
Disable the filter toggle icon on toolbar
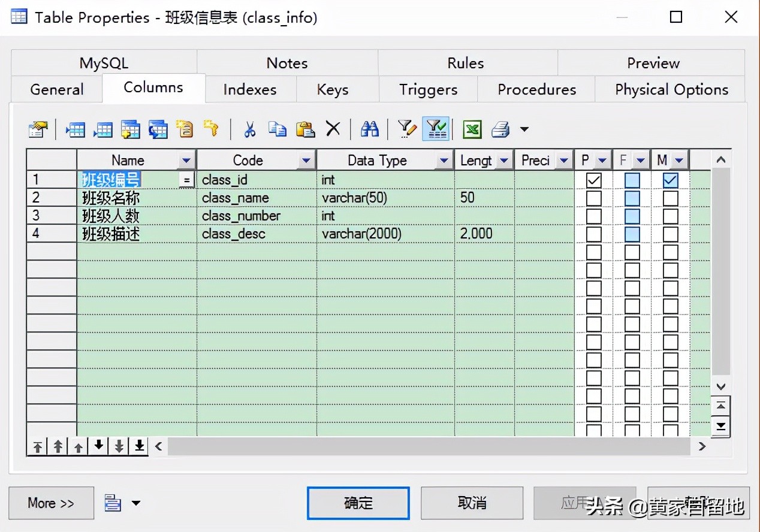point(436,129)
